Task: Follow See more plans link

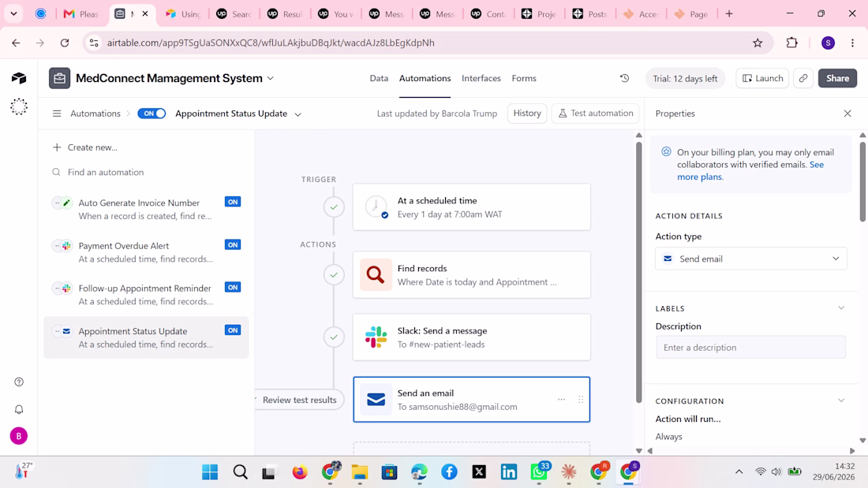Action: pos(750,170)
